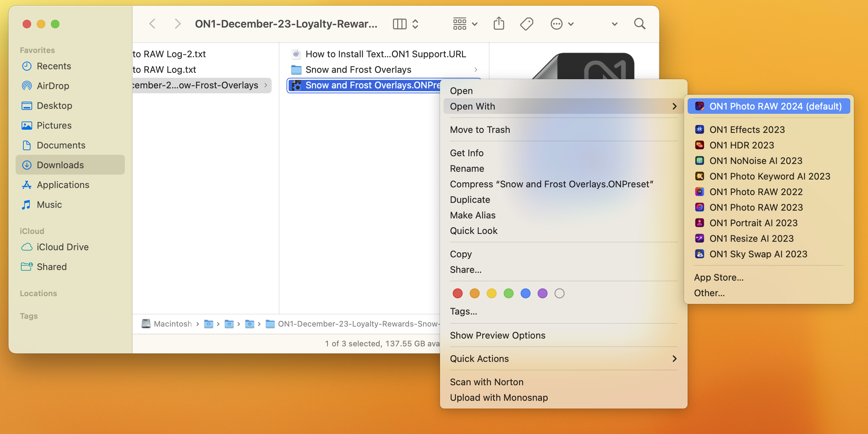The image size is (868, 434).
Task: Select Snow and Frost Overlays.ONPreset file
Action: click(364, 85)
